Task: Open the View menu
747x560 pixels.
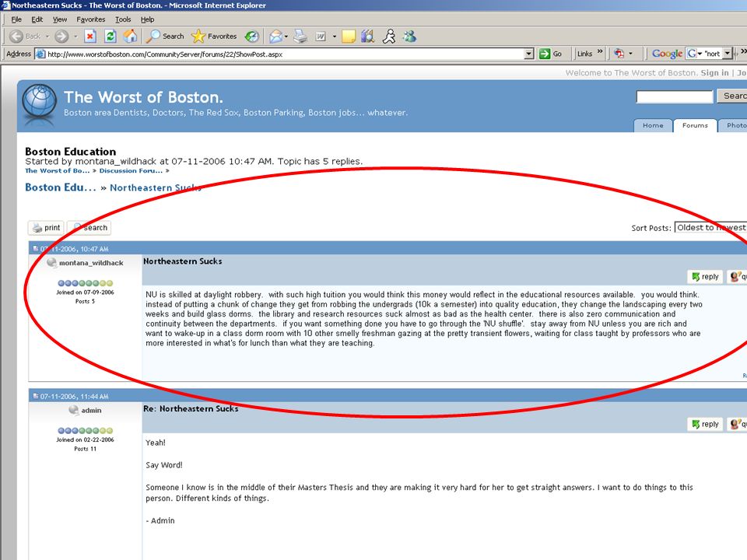Action: [x=60, y=19]
